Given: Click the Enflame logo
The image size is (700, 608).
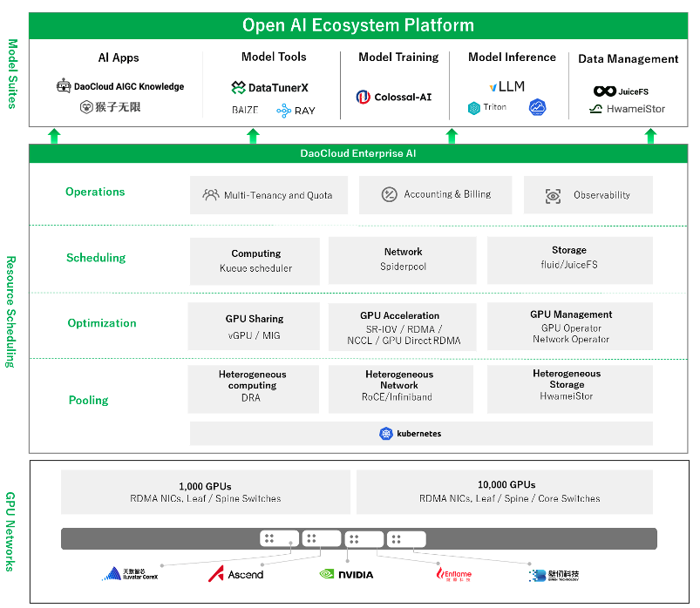Looking at the screenshot, I should 453,574.
